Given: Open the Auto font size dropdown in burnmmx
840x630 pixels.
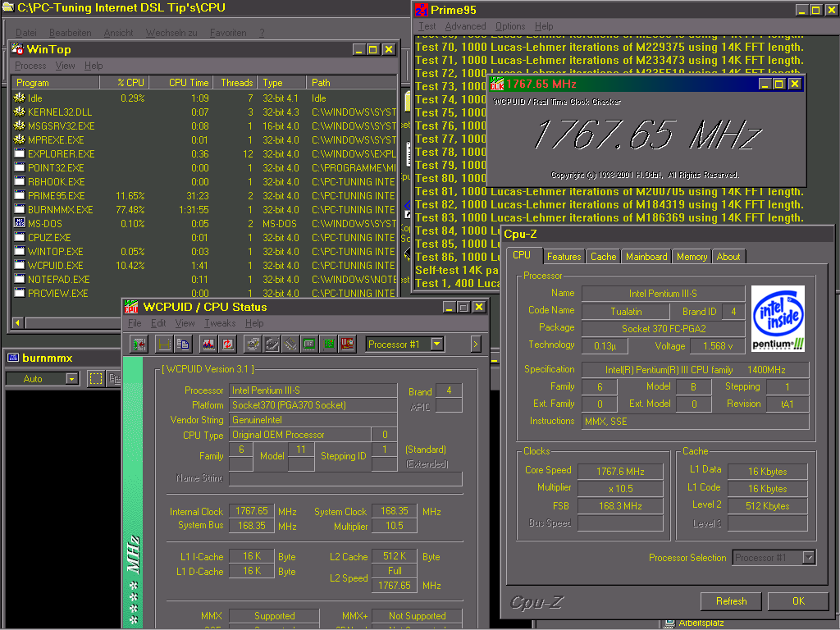Looking at the screenshot, I should click(72, 379).
